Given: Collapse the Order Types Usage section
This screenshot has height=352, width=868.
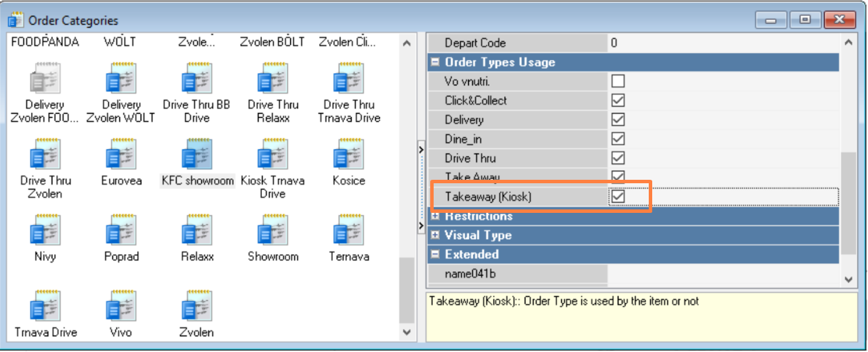Looking at the screenshot, I should tap(435, 62).
